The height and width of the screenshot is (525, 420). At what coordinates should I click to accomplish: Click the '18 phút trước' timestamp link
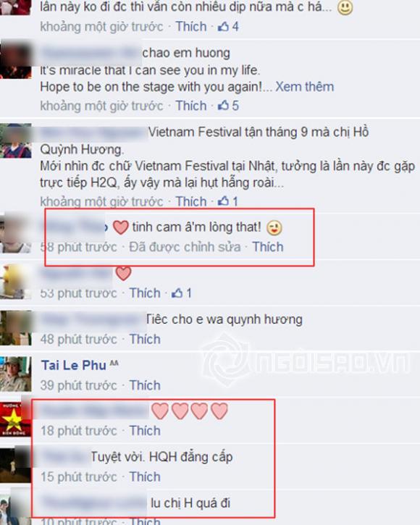coord(79,431)
